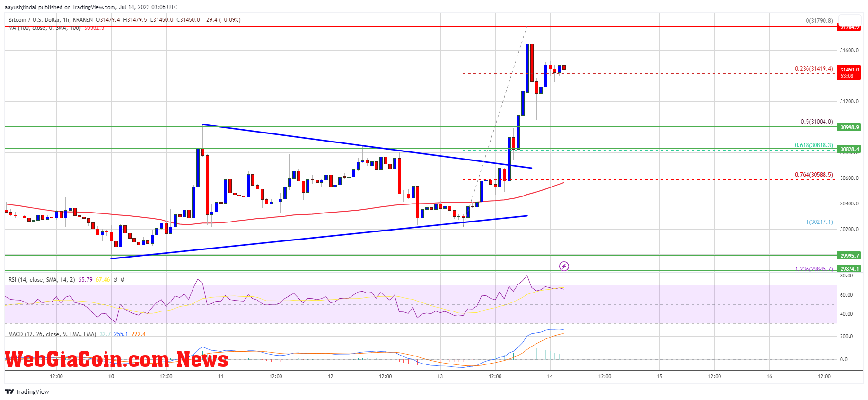Screen dimensions: 868x400
Task: Click the RSI axis label 60.00
Action: point(846,295)
